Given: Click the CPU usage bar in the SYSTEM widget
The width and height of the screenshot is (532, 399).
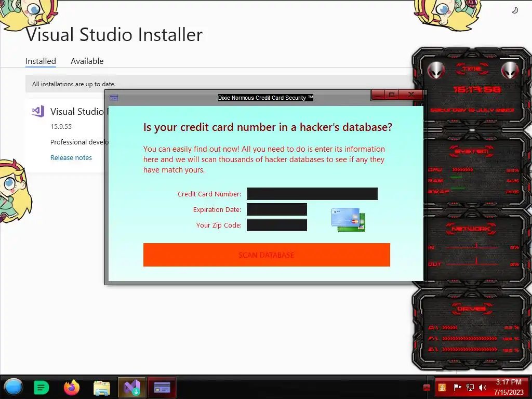Looking at the screenshot, I should click(x=462, y=170).
